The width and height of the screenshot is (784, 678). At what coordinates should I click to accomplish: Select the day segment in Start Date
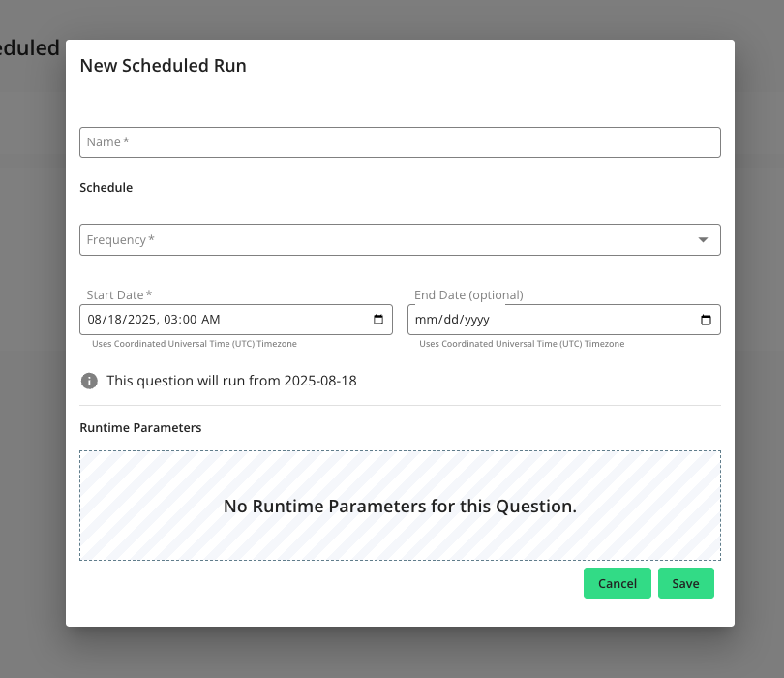coord(115,320)
